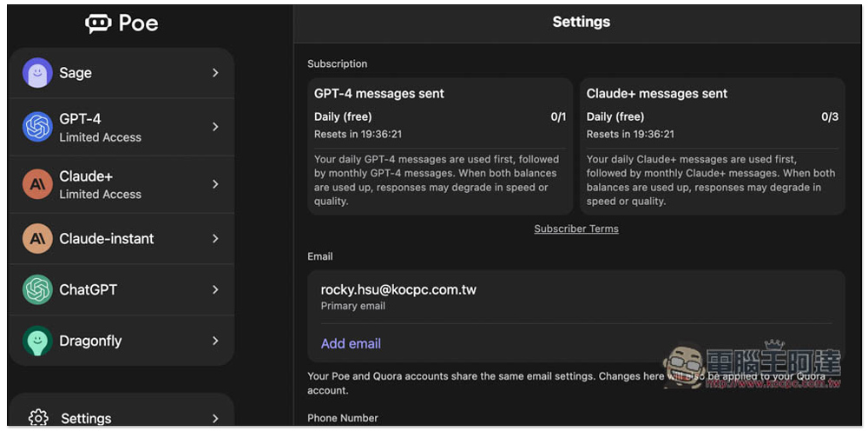Click Limited Access under GPT-4
This screenshot has width=868, height=431.
click(x=100, y=137)
